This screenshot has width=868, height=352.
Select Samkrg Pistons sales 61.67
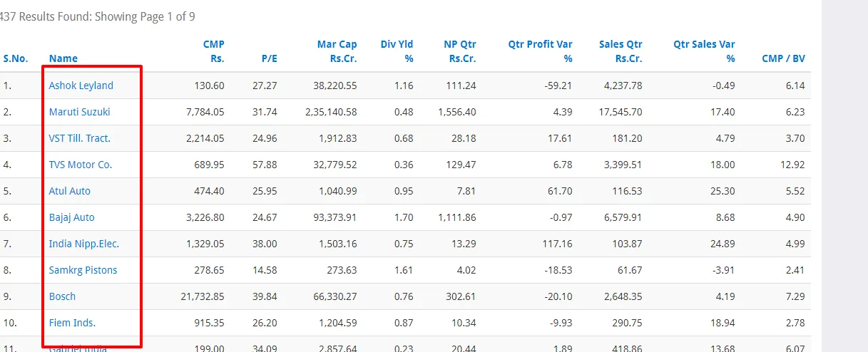click(x=630, y=270)
